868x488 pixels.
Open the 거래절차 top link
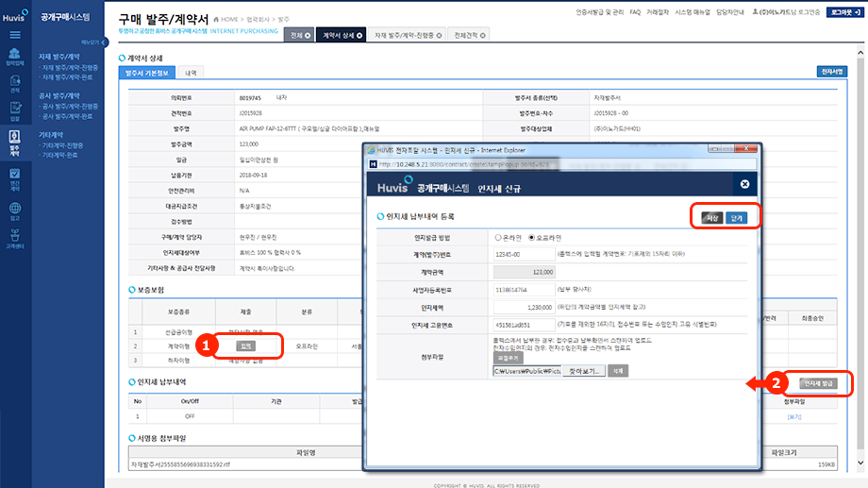click(x=658, y=12)
